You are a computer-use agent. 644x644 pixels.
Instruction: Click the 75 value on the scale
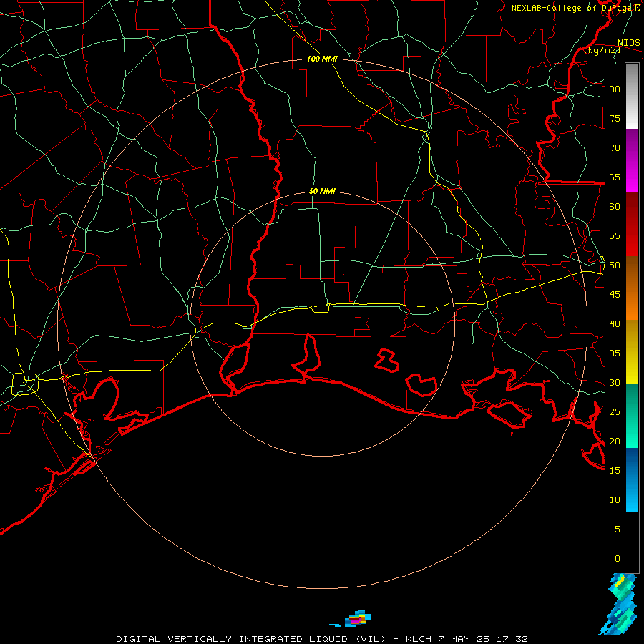pyautogui.click(x=615, y=119)
